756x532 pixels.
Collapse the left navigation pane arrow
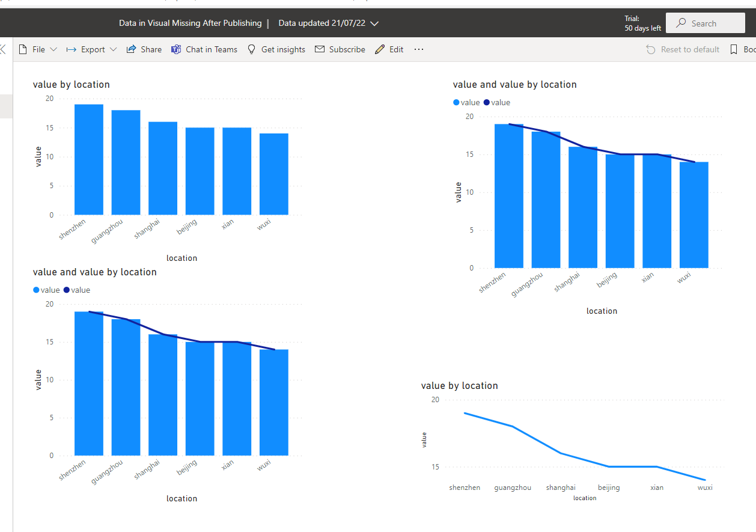click(x=2, y=49)
